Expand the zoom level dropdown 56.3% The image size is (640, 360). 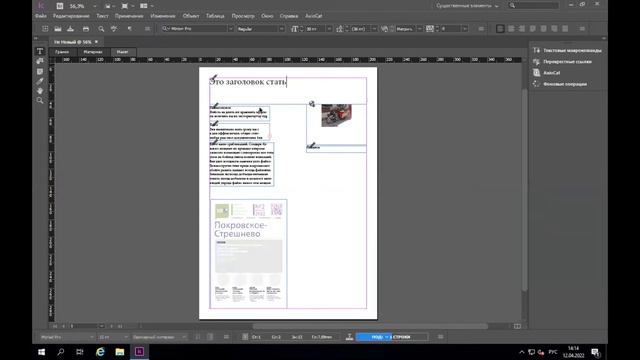point(95,6)
